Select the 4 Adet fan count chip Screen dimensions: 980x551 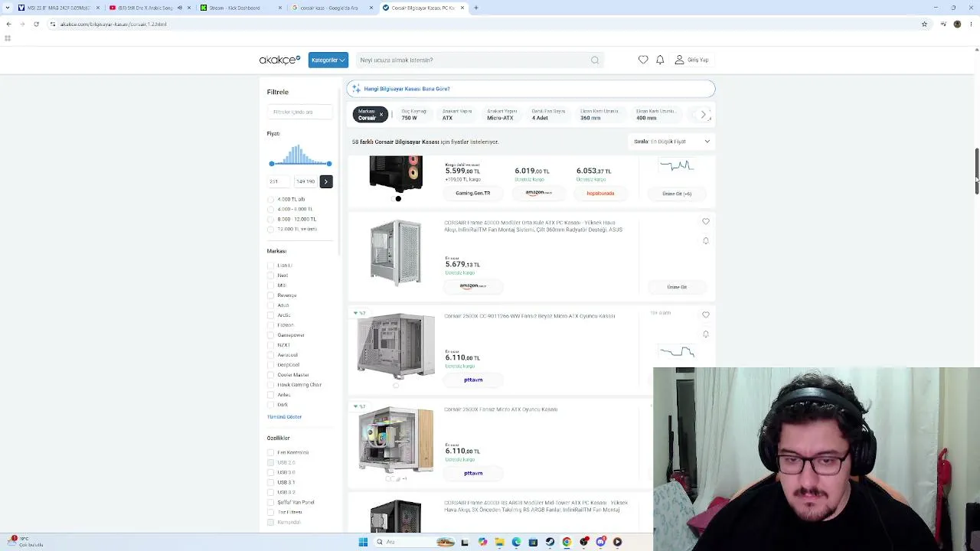[x=548, y=114]
